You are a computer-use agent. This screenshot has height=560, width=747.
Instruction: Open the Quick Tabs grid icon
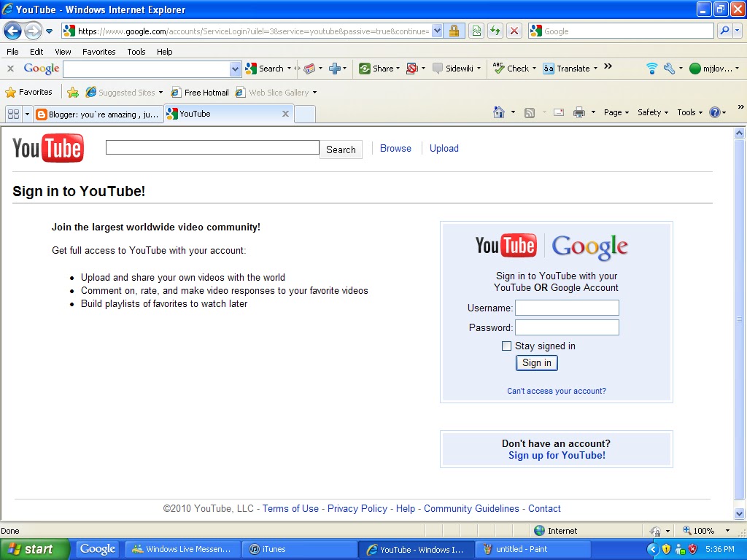pos(13,114)
